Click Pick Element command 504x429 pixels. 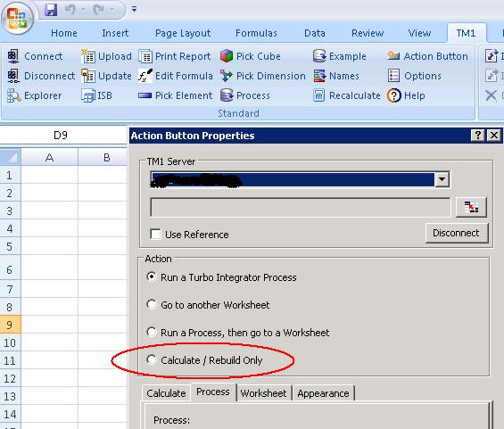[175, 95]
